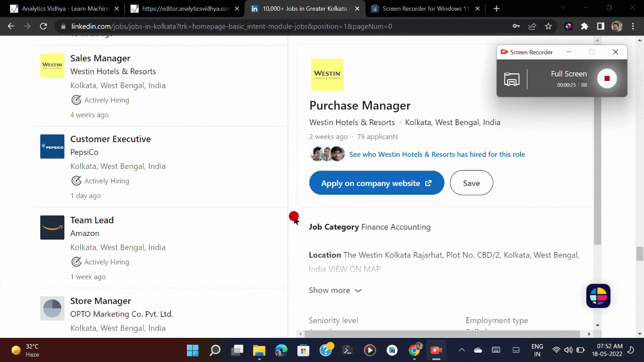Open Team Lead job at Amazon
The height and width of the screenshot is (362, 644).
[x=92, y=220]
